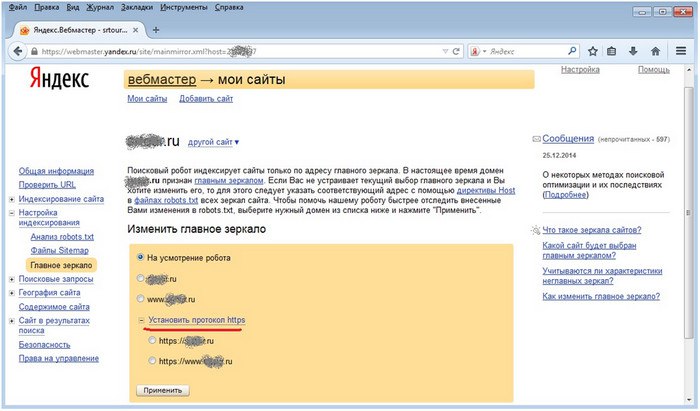Screen dimensions: 700x411
Task: Expand the 'Сайт в результатах поиска' node
Action: (12, 321)
